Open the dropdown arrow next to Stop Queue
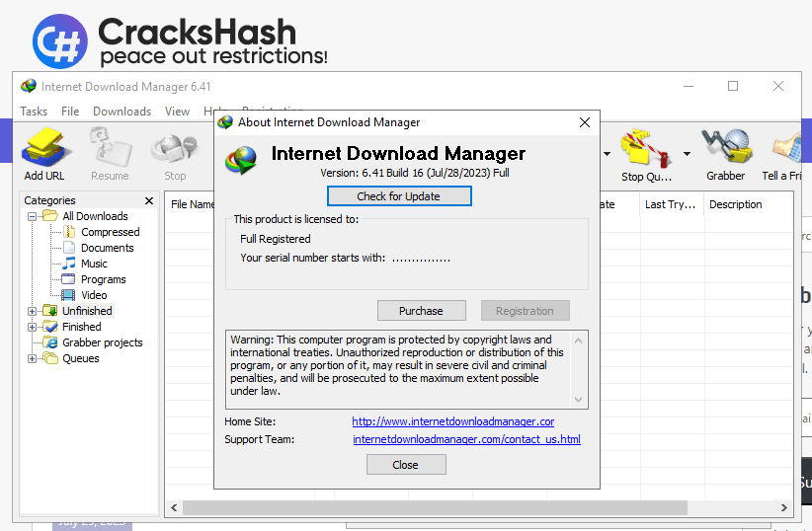This screenshot has width=812, height=531. click(687, 154)
